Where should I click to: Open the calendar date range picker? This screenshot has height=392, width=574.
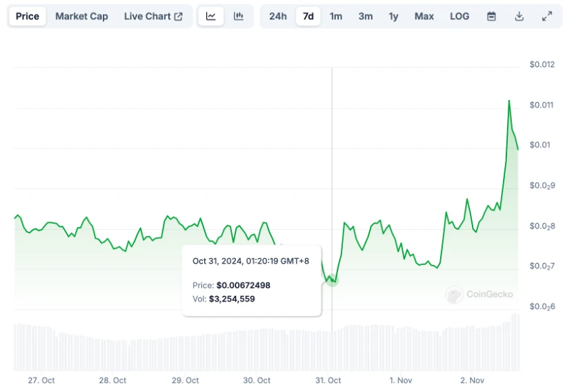tap(491, 17)
